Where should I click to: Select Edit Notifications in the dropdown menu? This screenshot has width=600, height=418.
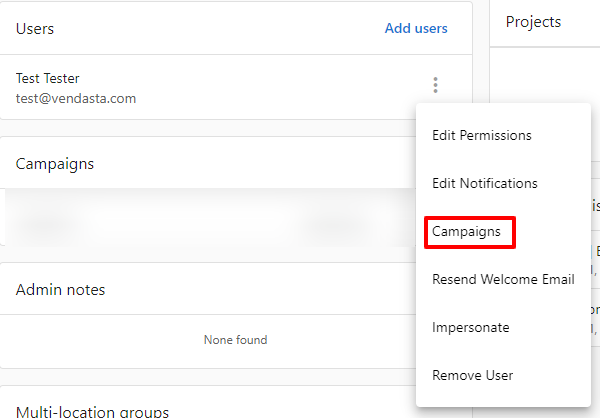coord(485,183)
